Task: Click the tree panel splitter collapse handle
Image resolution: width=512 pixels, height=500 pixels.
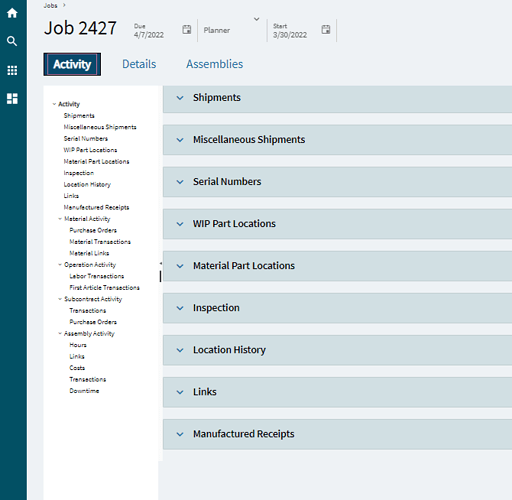Action: coord(161,263)
